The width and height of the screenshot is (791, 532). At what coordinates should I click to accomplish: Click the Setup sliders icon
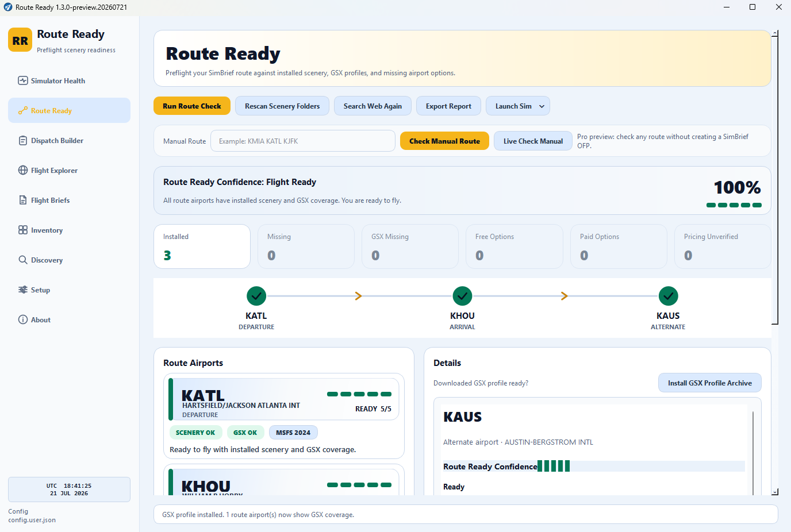(x=23, y=290)
